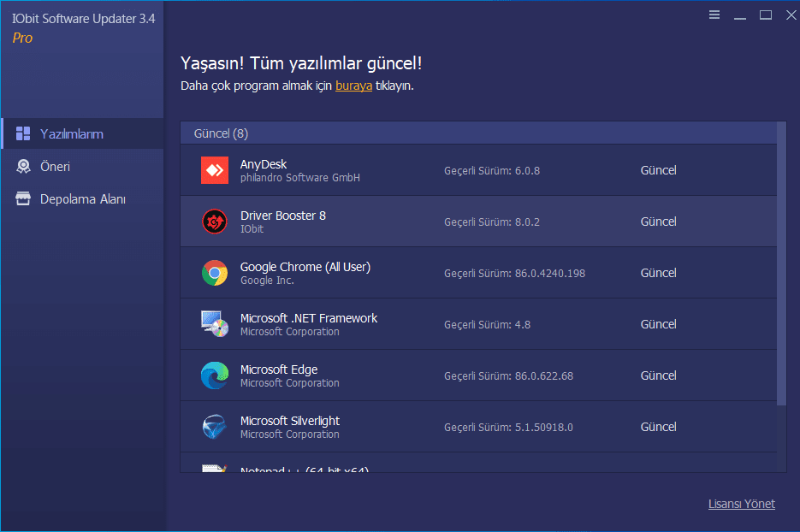This screenshot has height=532, width=800.
Task: Click the AnyDesk app icon
Action: click(214, 170)
